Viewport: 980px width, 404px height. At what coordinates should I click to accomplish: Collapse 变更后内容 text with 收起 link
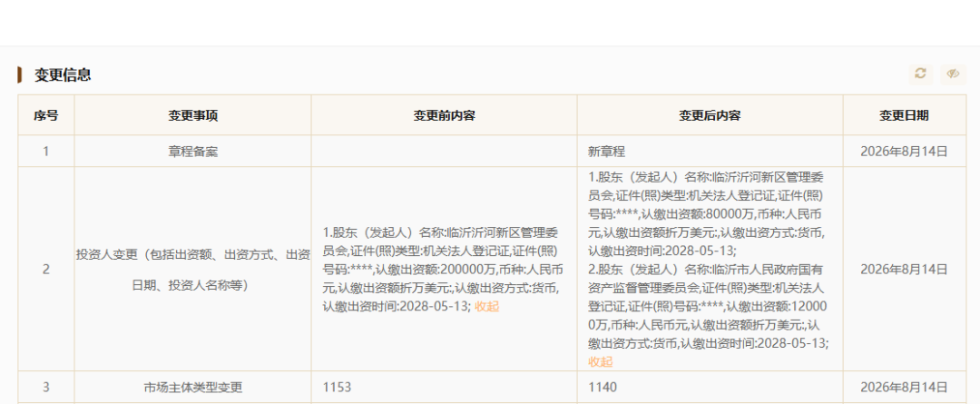(601, 361)
